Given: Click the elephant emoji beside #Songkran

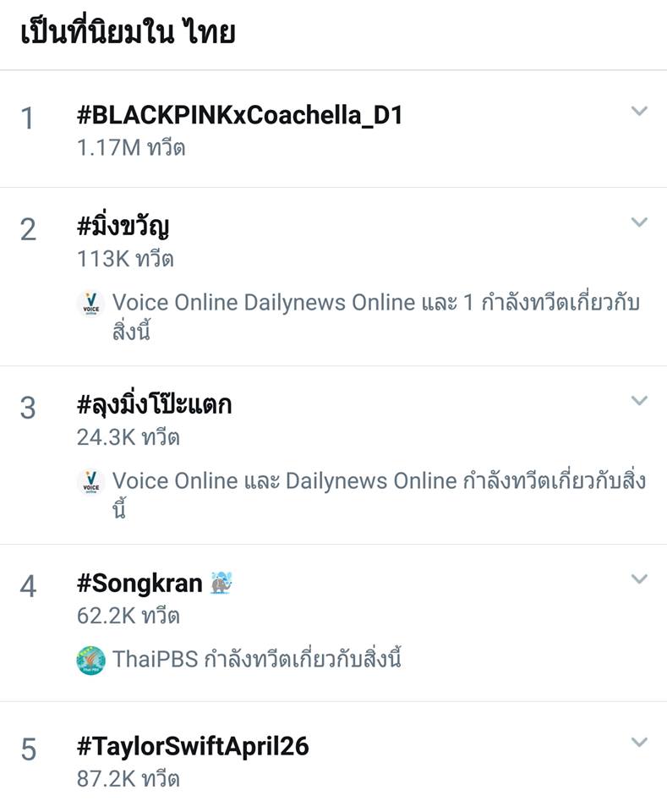Looking at the screenshot, I should pos(221,583).
